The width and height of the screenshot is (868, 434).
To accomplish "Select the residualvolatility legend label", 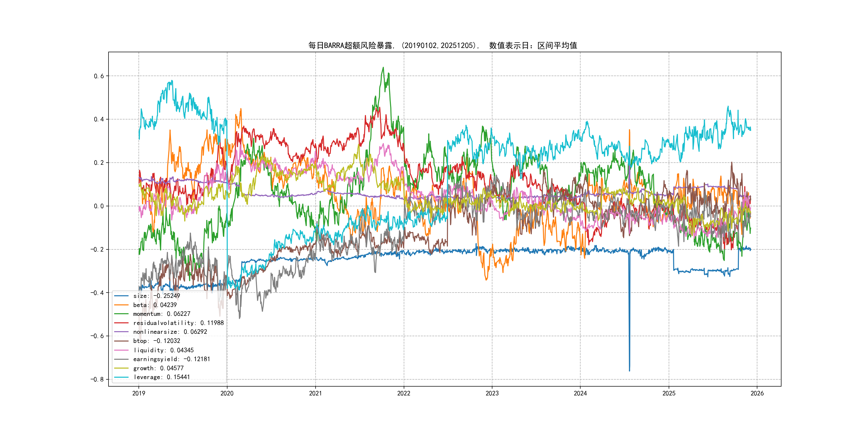I will point(178,323).
